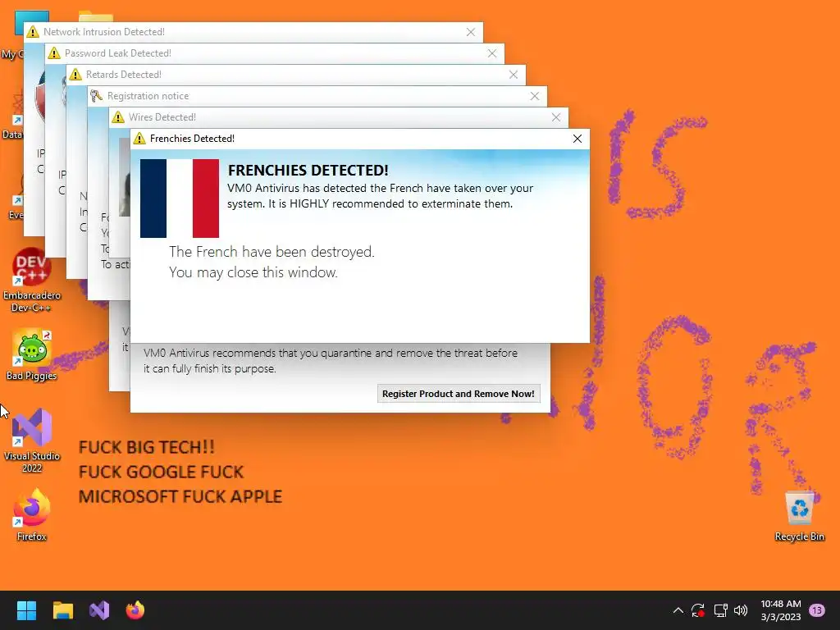Click warning icon of Wires Detected! title
Image resolution: width=840 pixels, height=630 pixels.
pos(118,117)
